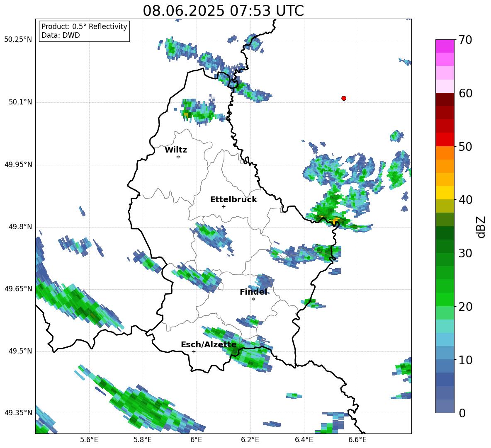Screen dimensions: 491x448
Task: Click the 49.5°N latitude label
Action: 21,351
